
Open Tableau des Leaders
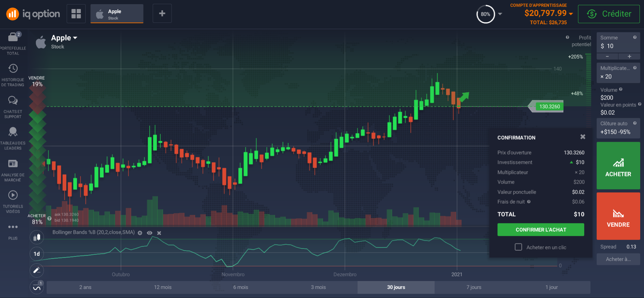[x=13, y=139]
